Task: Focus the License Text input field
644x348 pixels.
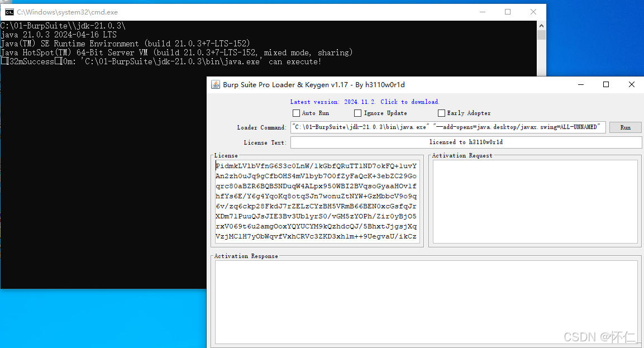Action: point(466,142)
